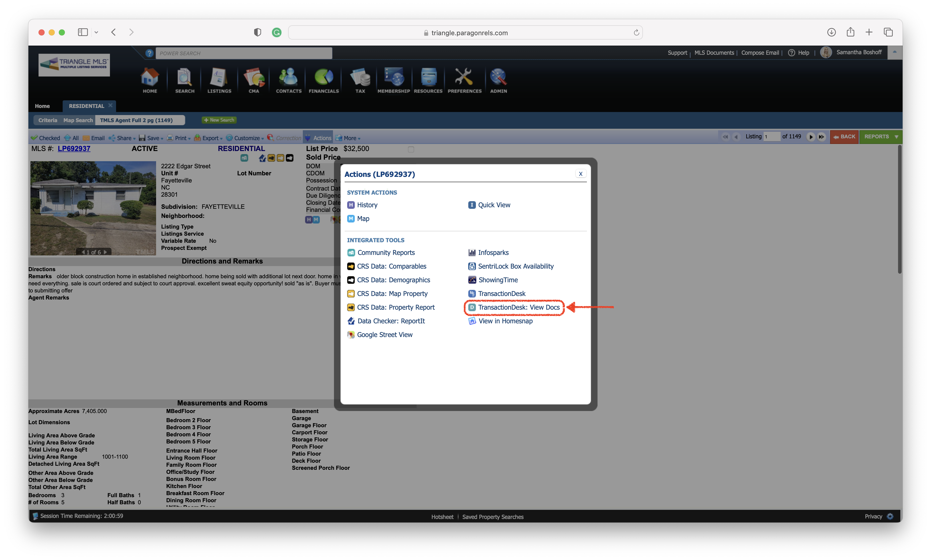Viewport: 931px width, 560px height.
Task: Select the Home tab
Action: [x=42, y=106]
